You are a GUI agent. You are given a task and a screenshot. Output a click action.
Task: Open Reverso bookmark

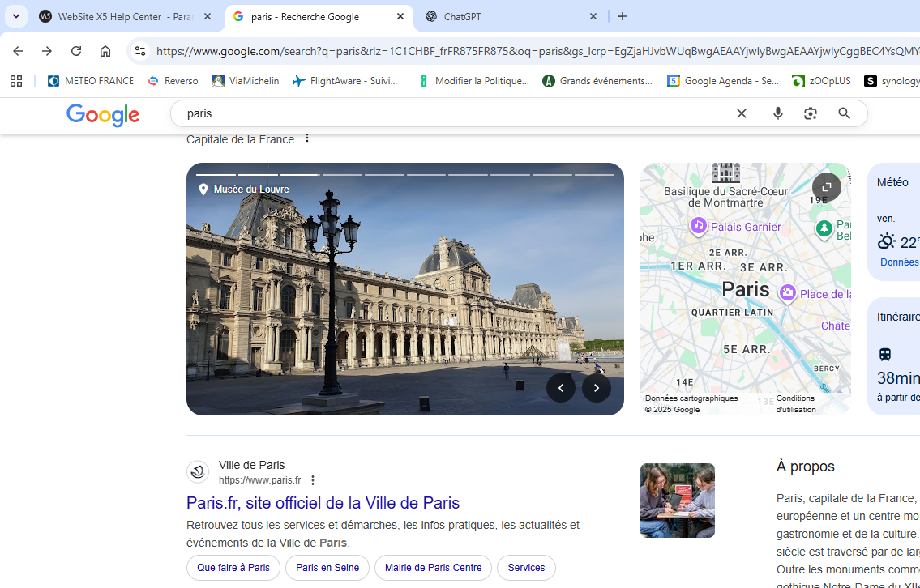173,81
